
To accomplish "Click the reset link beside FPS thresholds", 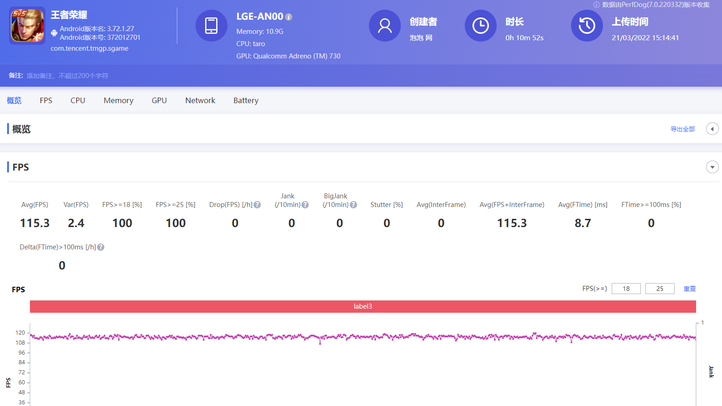I will (689, 289).
